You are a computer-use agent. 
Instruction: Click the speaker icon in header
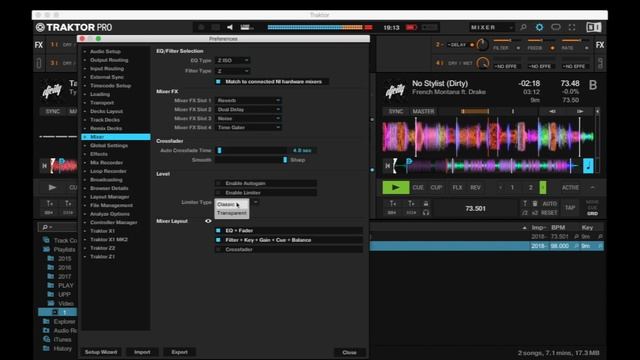click(x=230, y=27)
